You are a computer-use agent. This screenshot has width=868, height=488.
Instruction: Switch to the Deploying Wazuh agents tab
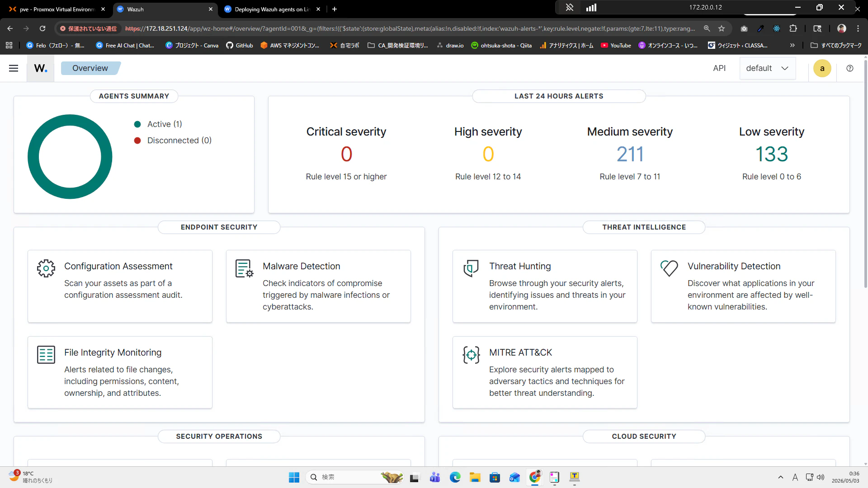coord(272,9)
